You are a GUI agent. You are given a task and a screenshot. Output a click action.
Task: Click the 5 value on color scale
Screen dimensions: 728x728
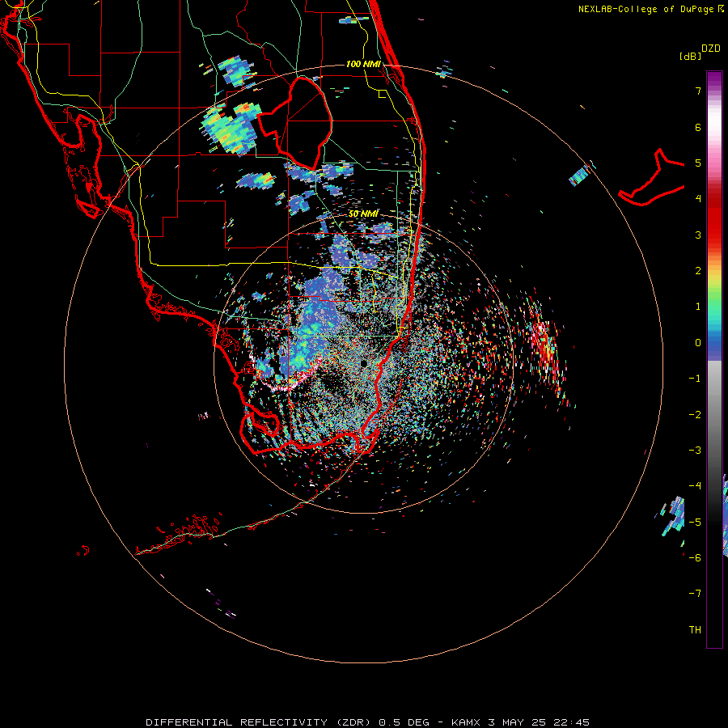point(698,163)
